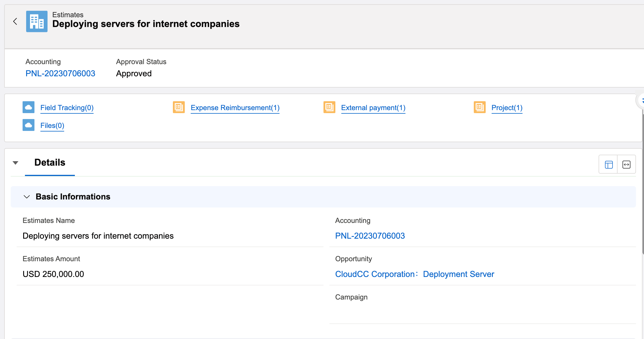
Task: Click the Accounting PNL-20230706003 link in Details
Action: click(370, 236)
